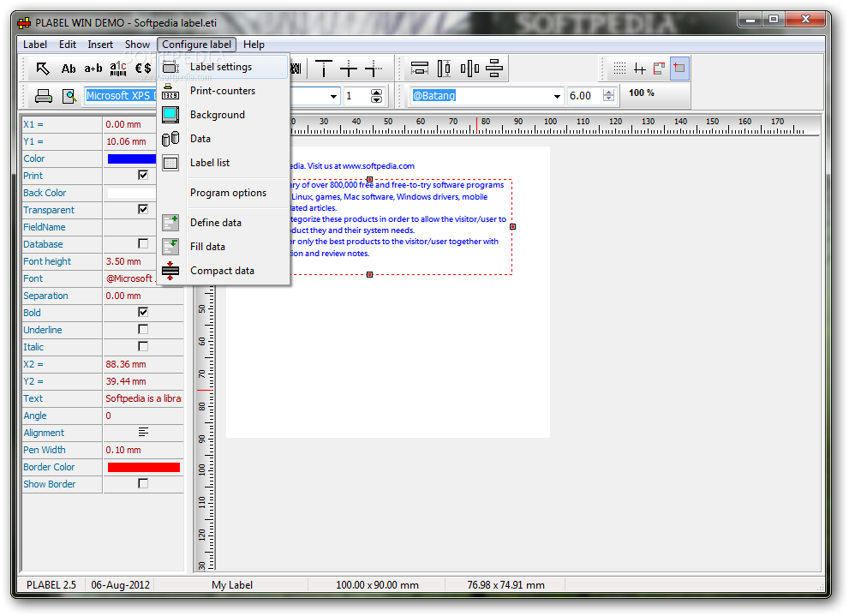This screenshot has width=849, height=616.
Task: Click the same-width sizing icon
Action: [420, 69]
